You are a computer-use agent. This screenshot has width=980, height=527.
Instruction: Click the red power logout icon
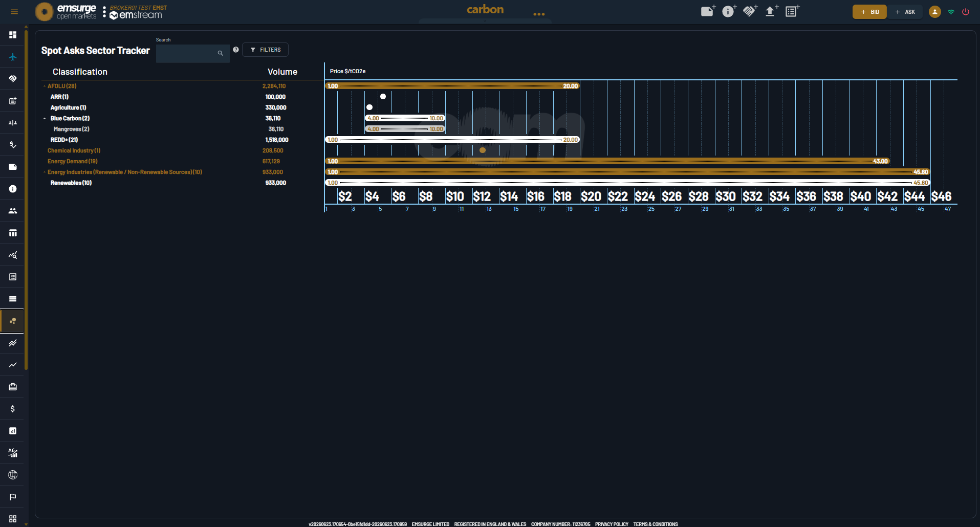tap(966, 12)
